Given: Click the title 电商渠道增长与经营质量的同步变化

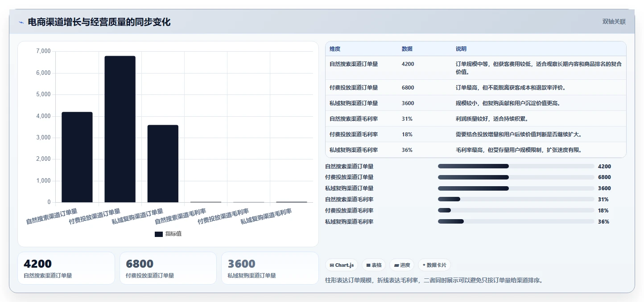Looking at the screenshot, I should point(99,22).
